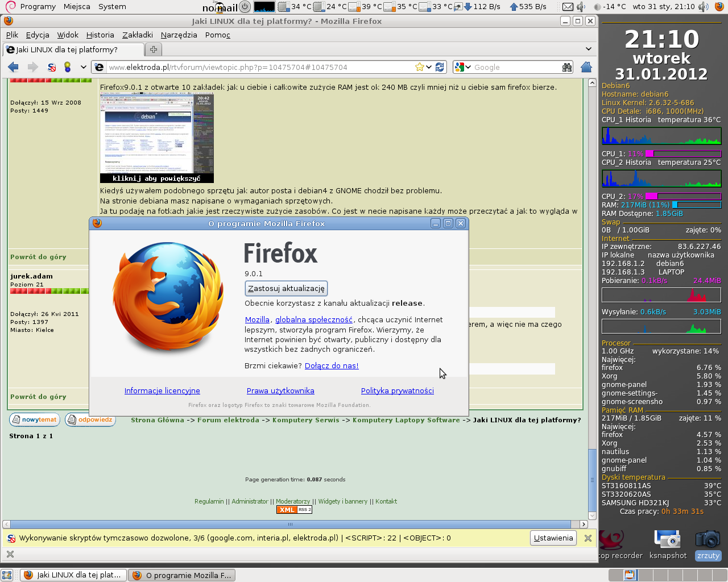Viewport: 728px width, 582px height.
Task: Click the grey forward arrow
Action: 33,67
